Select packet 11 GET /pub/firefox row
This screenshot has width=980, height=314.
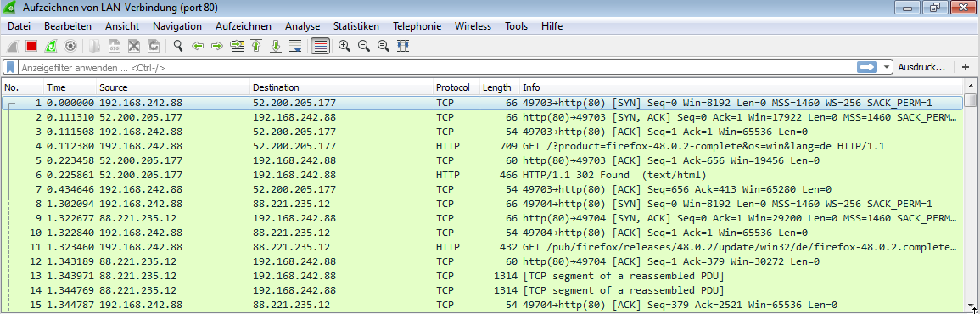(x=483, y=247)
